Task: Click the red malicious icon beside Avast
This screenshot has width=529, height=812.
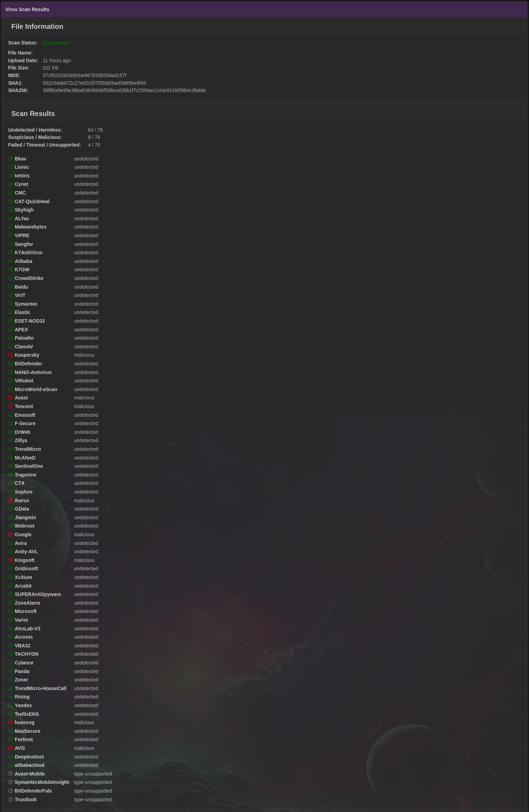Action: (10, 398)
